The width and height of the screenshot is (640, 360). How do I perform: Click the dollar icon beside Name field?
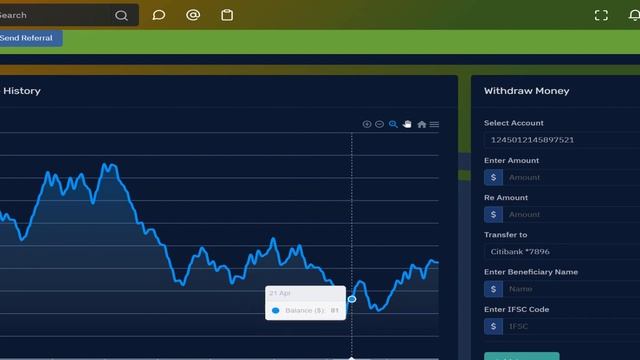point(493,289)
